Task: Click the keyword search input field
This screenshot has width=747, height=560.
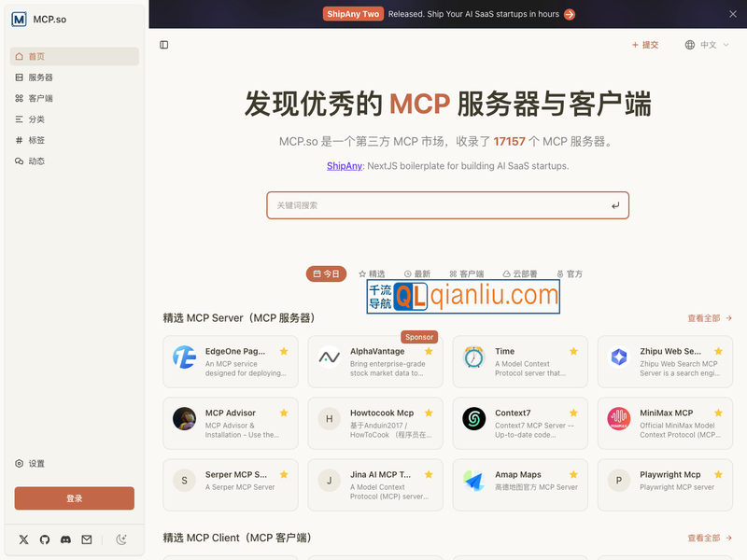Action: tap(448, 204)
